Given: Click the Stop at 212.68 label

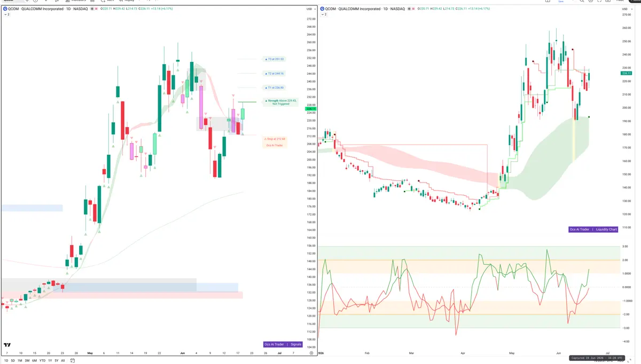Looking at the screenshot, I should click(x=275, y=139).
